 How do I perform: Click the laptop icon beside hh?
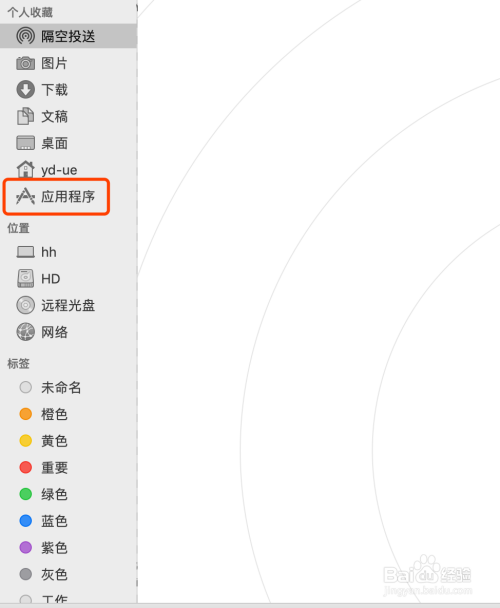pos(26,252)
